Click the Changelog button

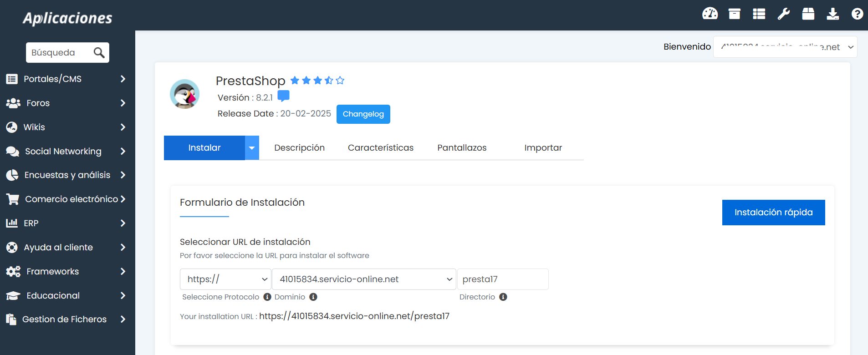point(363,114)
